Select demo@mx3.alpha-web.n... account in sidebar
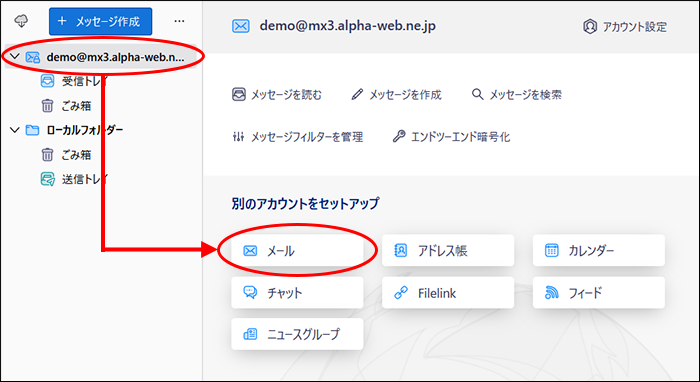 click(x=100, y=57)
